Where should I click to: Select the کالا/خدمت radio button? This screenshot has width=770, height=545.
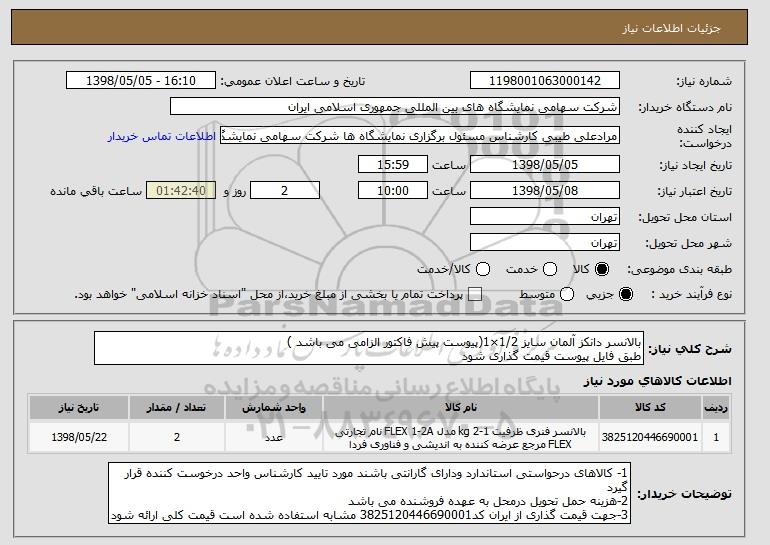point(483,269)
